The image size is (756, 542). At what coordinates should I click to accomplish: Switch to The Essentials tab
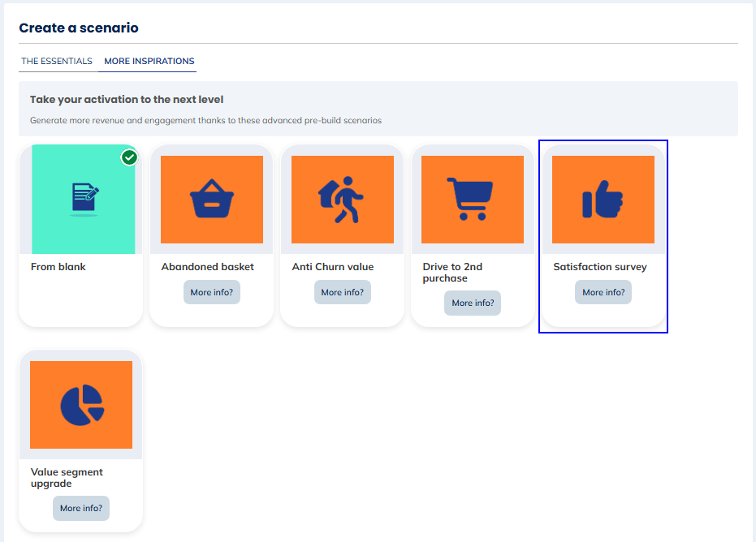point(57,61)
